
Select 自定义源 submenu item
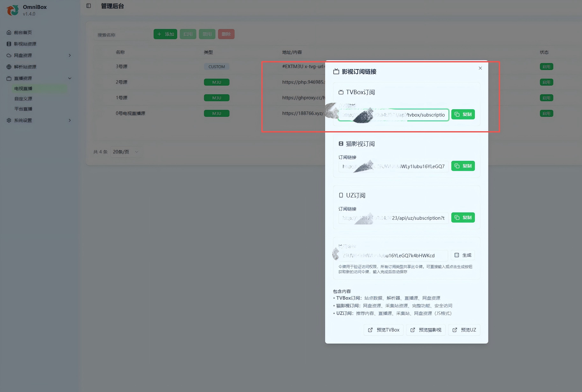(23, 99)
